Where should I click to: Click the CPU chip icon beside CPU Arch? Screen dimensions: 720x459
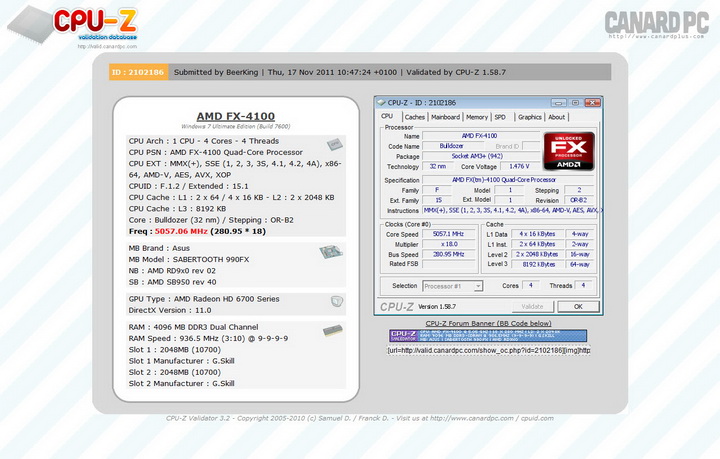tap(335, 145)
